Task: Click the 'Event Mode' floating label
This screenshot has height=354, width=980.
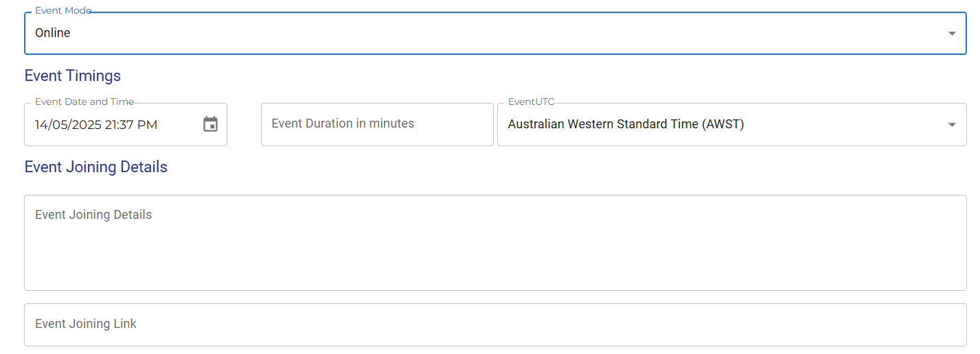Action: pos(62,11)
